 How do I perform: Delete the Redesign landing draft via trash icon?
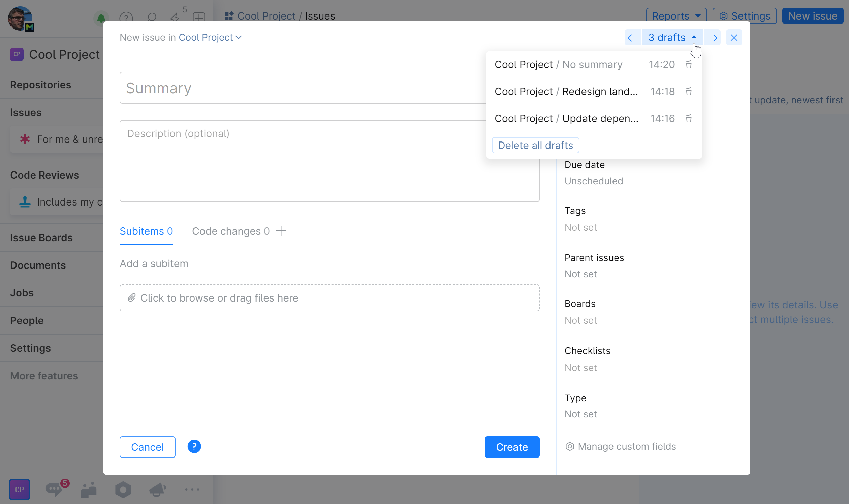tap(688, 91)
